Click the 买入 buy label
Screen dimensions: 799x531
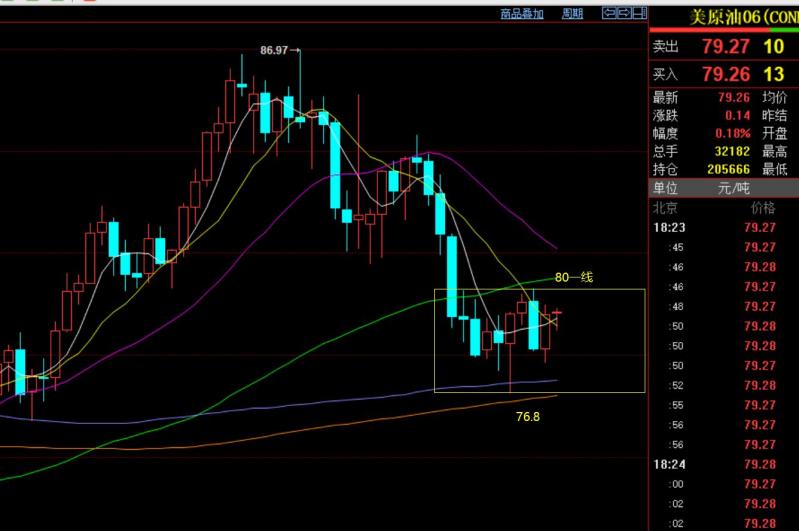click(665, 74)
